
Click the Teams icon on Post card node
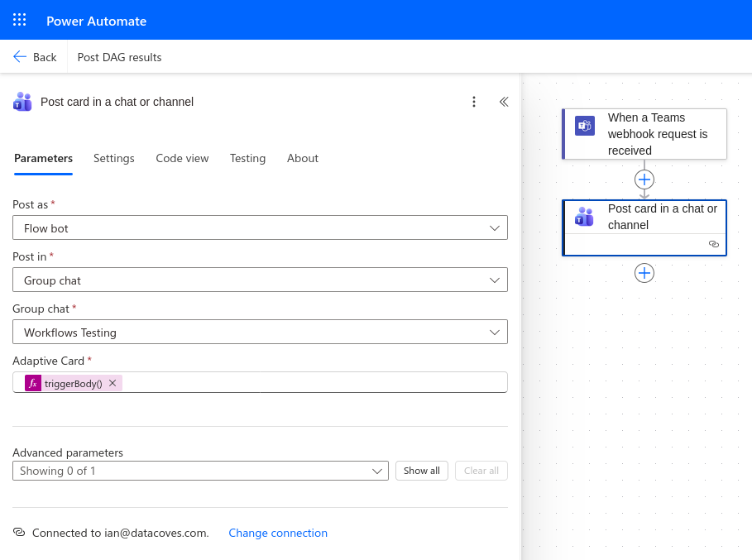click(x=585, y=217)
